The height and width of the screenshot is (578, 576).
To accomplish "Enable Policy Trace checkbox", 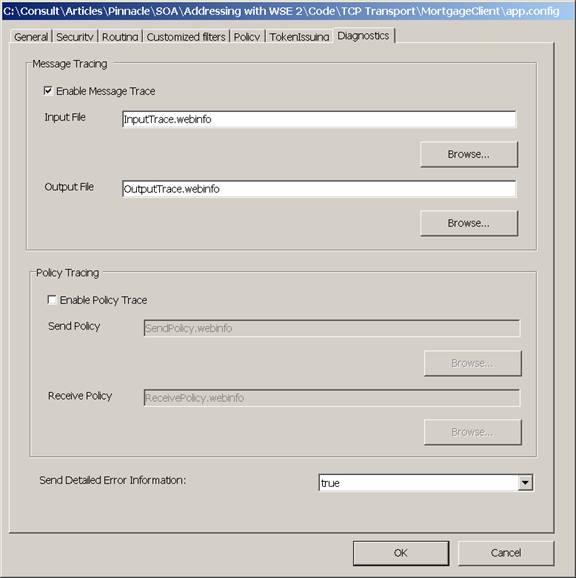I will 52,300.
